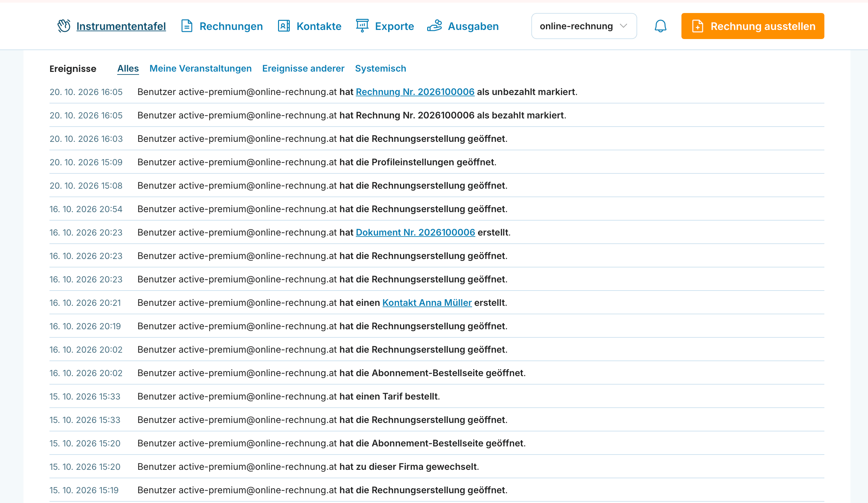This screenshot has height=503, width=868.
Task: Open link Rechnung Nr. 2026100006
Action: pyautogui.click(x=415, y=92)
